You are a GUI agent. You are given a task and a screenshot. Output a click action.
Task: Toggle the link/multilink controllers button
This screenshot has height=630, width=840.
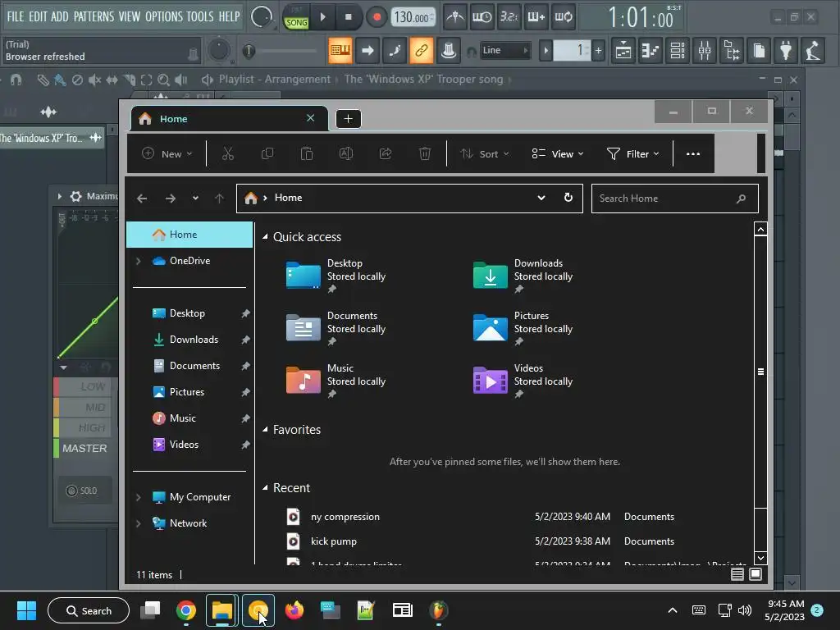pyautogui.click(x=421, y=51)
